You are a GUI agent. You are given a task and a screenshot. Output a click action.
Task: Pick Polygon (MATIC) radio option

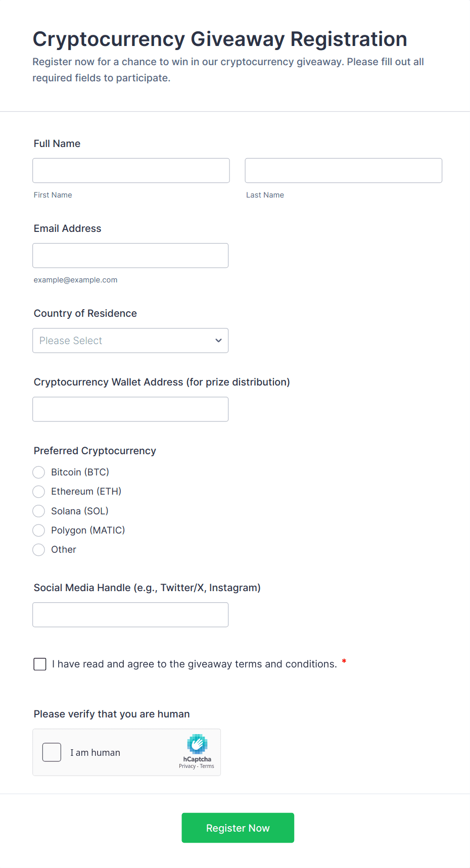39,531
